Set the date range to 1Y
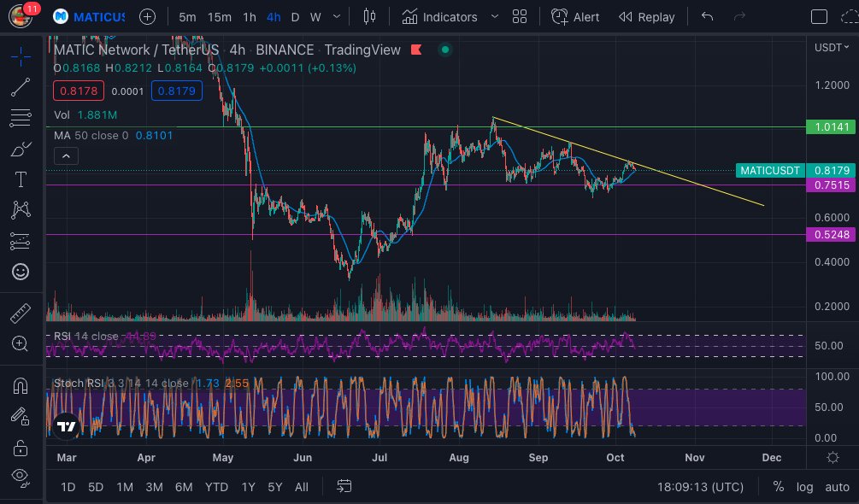 (x=248, y=487)
